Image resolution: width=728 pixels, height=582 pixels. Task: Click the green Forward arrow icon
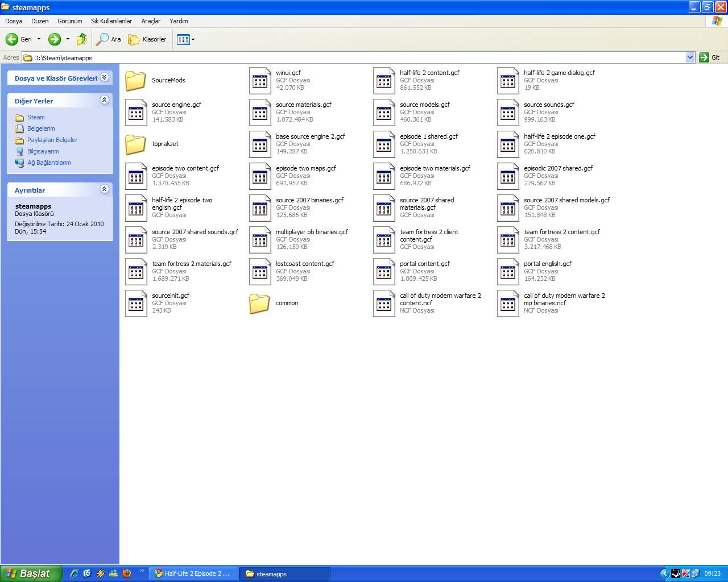[x=55, y=39]
